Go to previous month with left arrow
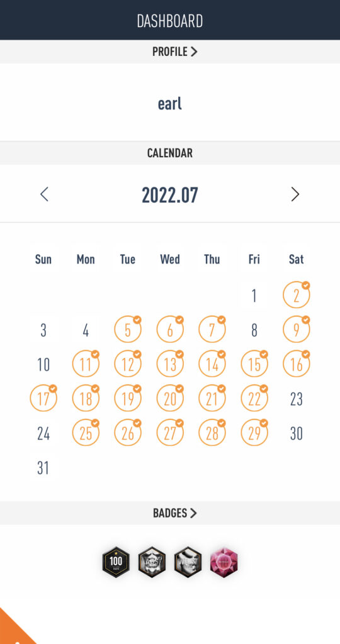 point(45,194)
